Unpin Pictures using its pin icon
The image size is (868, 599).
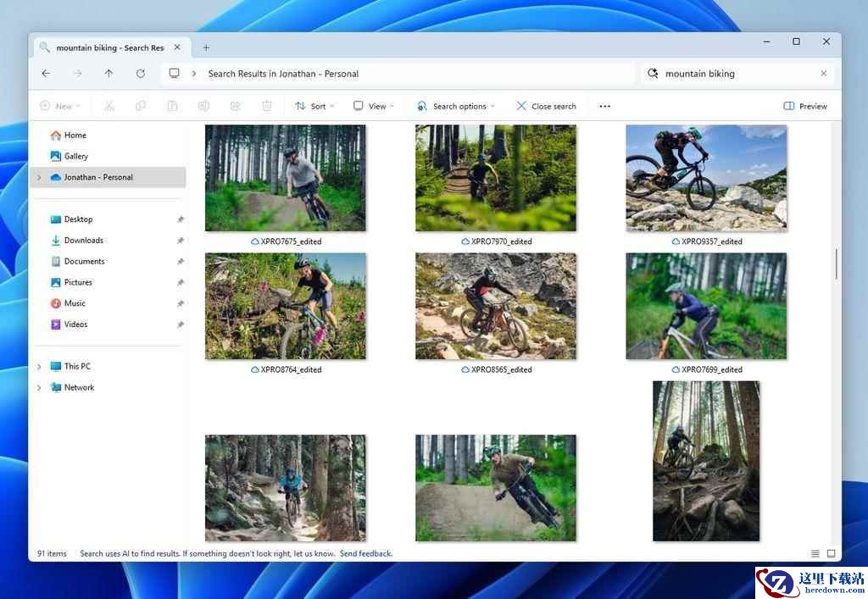point(180,283)
